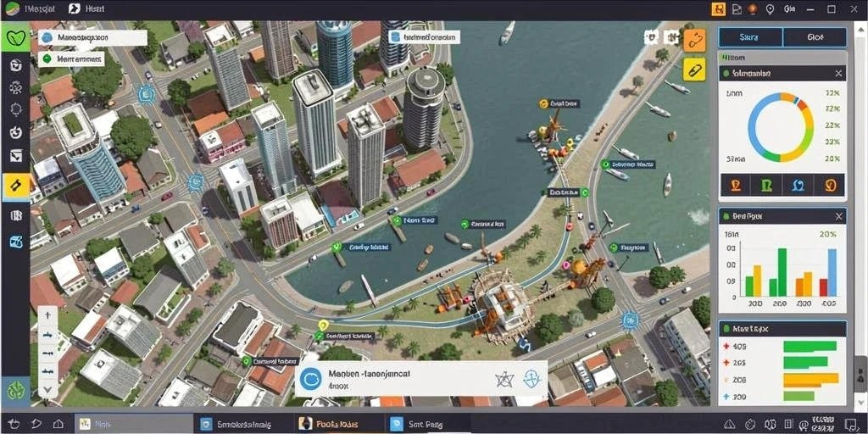Close the bar chart panel with X

pos(838,216)
